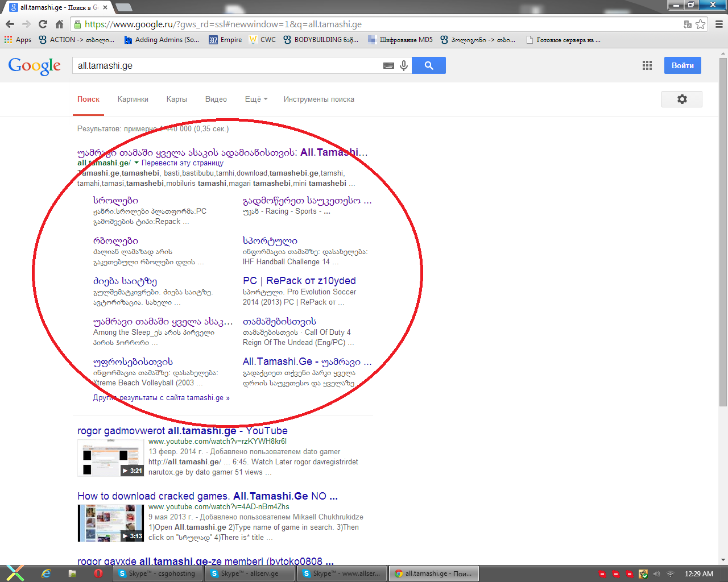Open the 12:29 AM system clock
Viewport: 728px width, 582px height.
(x=699, y=574)
